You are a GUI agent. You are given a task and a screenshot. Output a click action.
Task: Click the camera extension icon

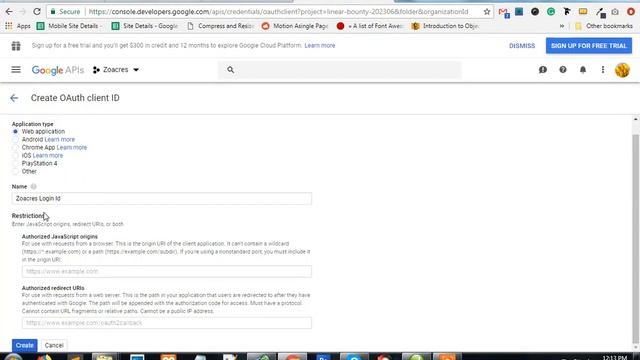(615, 12)
